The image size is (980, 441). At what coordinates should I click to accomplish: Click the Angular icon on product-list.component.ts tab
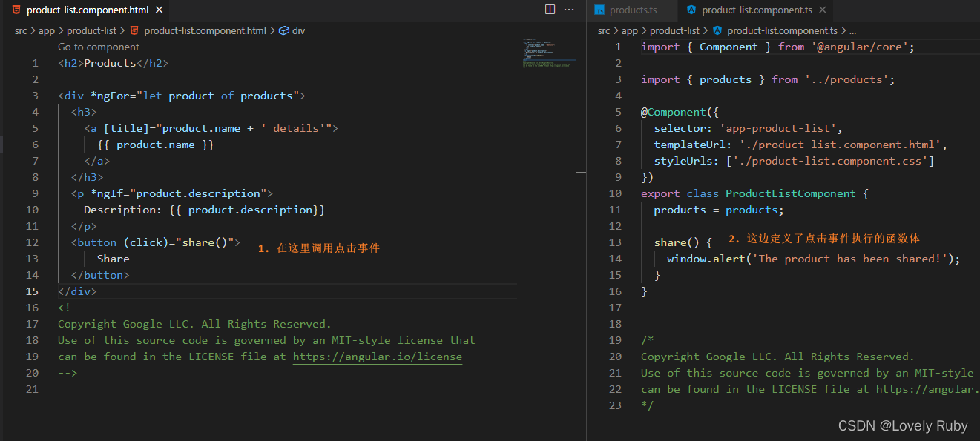(x=691, y=10)
